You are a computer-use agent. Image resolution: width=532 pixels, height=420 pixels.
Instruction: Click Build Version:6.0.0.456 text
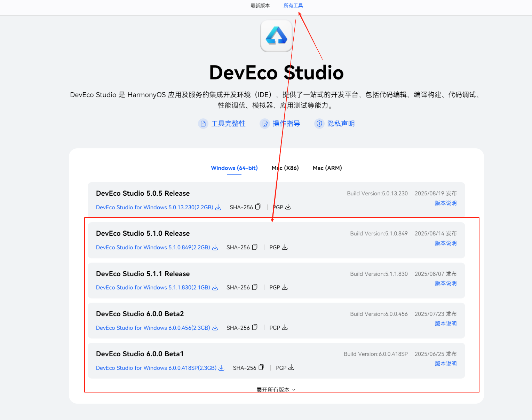pyautogui.click(x=379, y=314)
